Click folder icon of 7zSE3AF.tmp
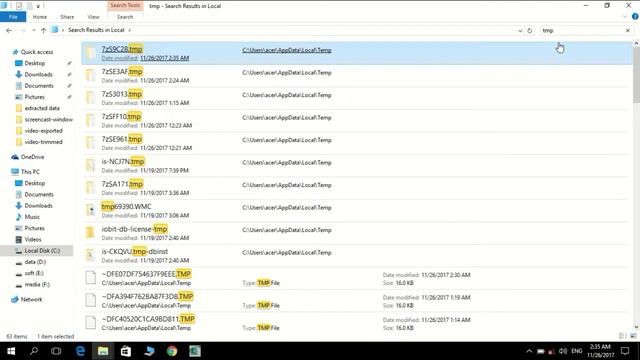This screenshot has height=360, width=640. pos(90,75)
